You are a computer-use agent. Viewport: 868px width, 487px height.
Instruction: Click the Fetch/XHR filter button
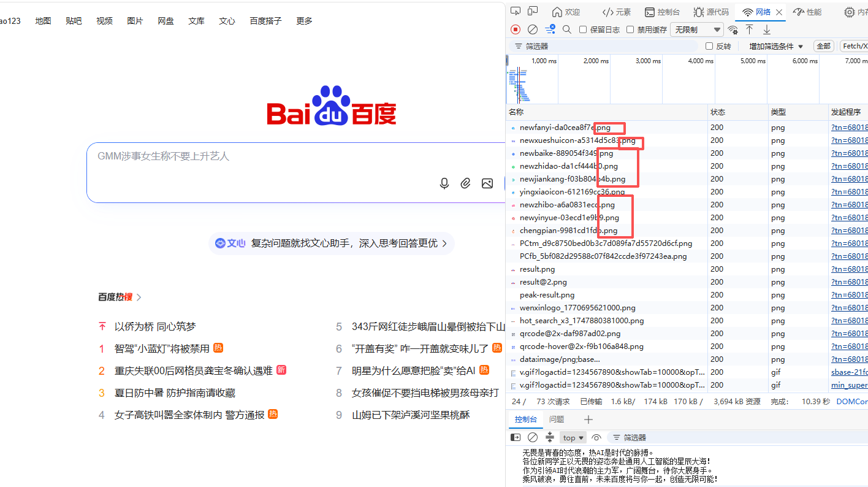tap(854, 46)
